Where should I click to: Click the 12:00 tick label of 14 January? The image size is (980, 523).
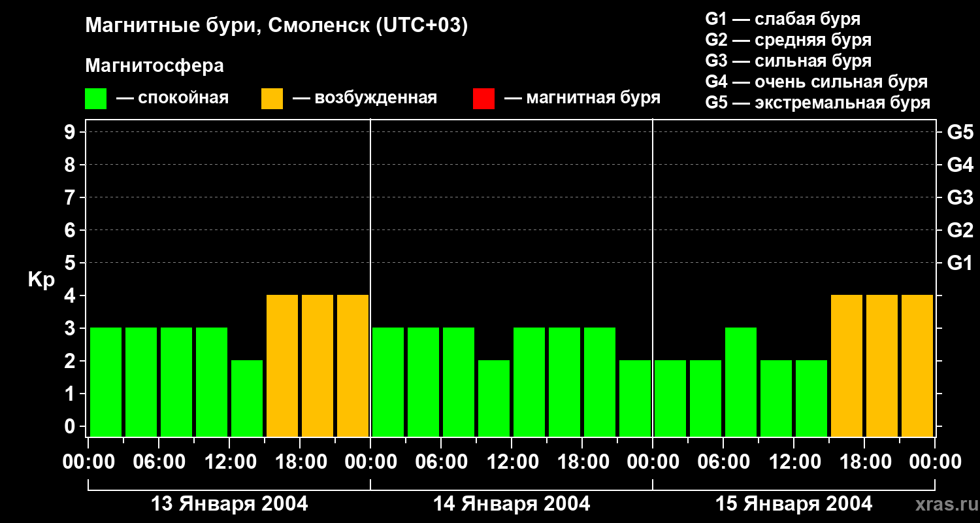click(x=512, y=462)
